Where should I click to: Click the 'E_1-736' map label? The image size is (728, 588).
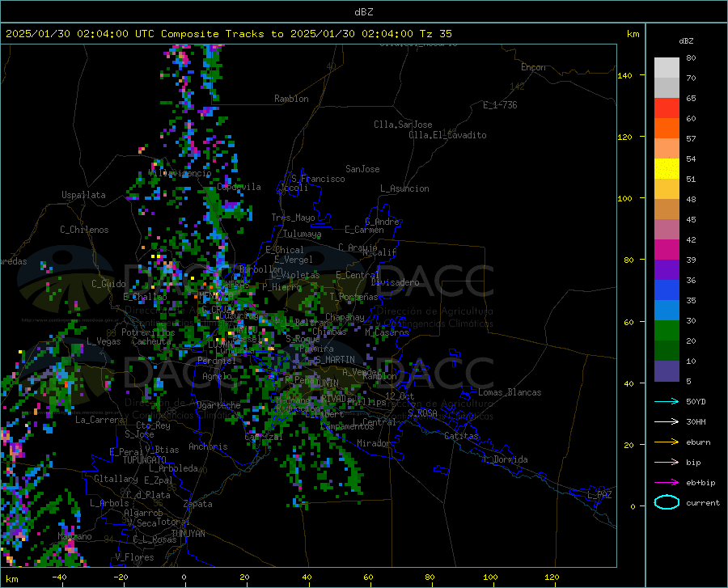click(500, 105)
